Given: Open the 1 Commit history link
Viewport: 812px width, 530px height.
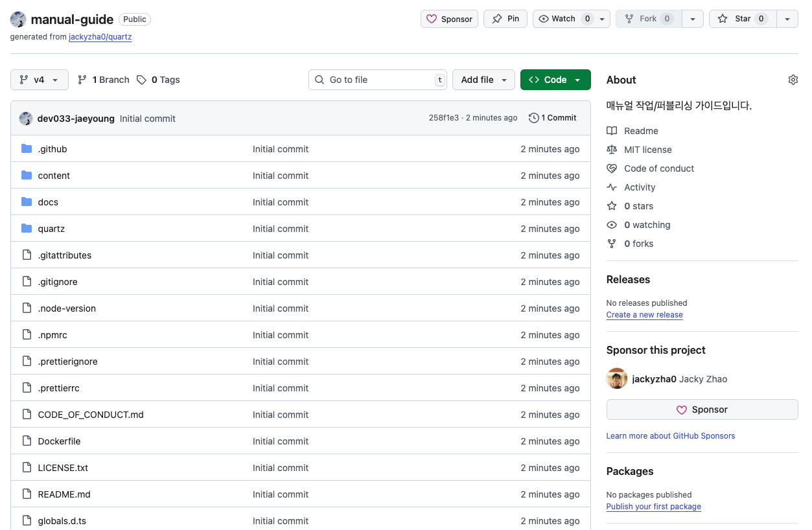Looking at the screenshot, I should 553,118.
